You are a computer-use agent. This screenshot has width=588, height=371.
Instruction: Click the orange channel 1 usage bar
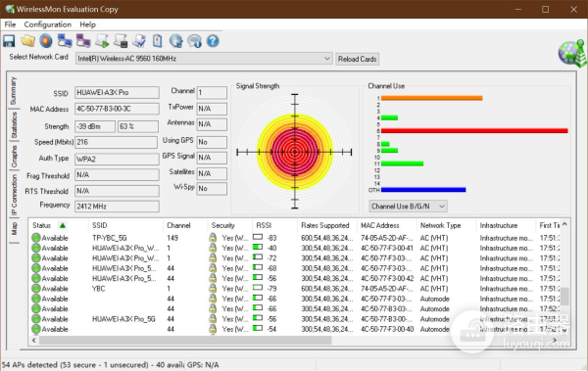(431, 98)
